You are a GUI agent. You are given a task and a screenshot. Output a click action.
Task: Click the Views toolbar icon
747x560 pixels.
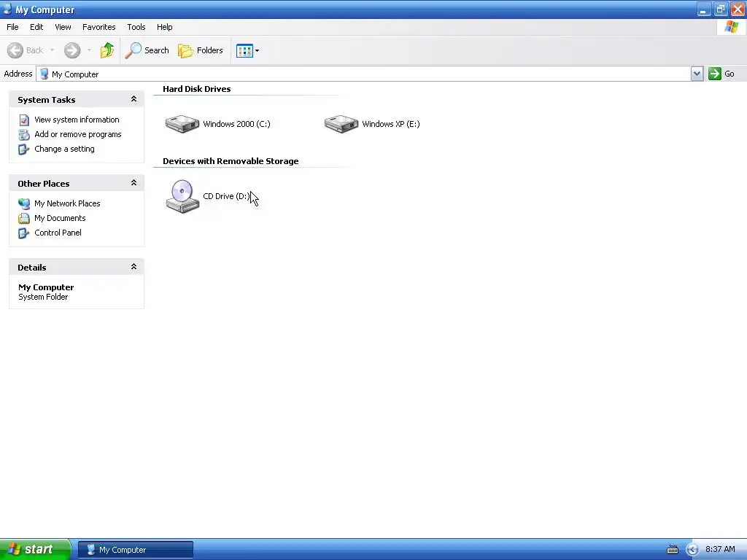pos(244,50)
